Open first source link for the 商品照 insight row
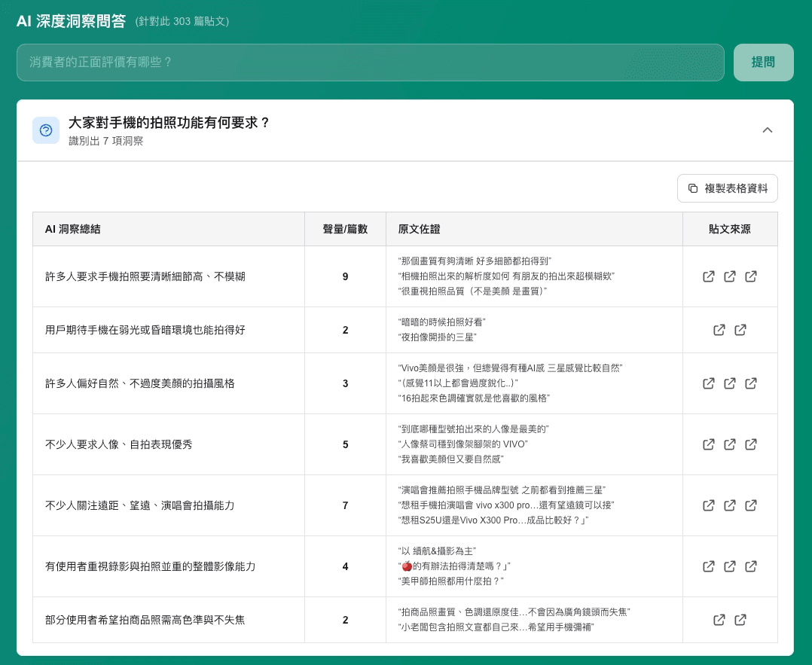This screenshot has width=812, height=665. (719, 620)
